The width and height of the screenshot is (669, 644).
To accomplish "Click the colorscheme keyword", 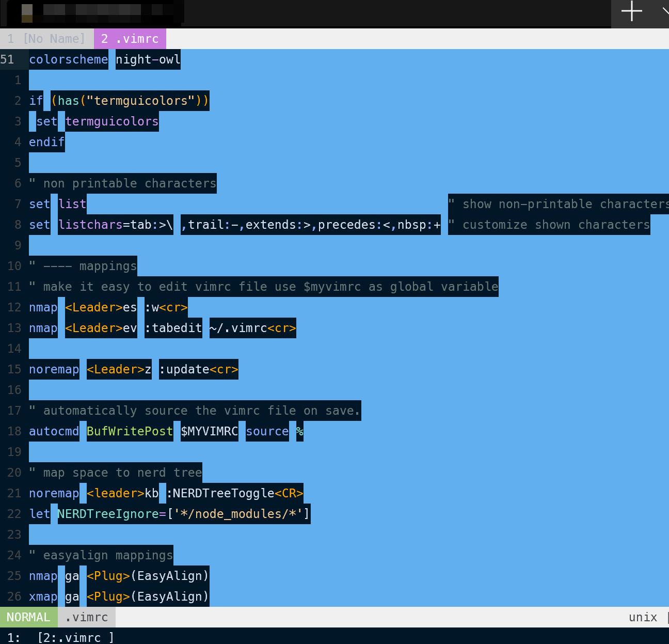I will pyautogui.click(x=69, y=59).
